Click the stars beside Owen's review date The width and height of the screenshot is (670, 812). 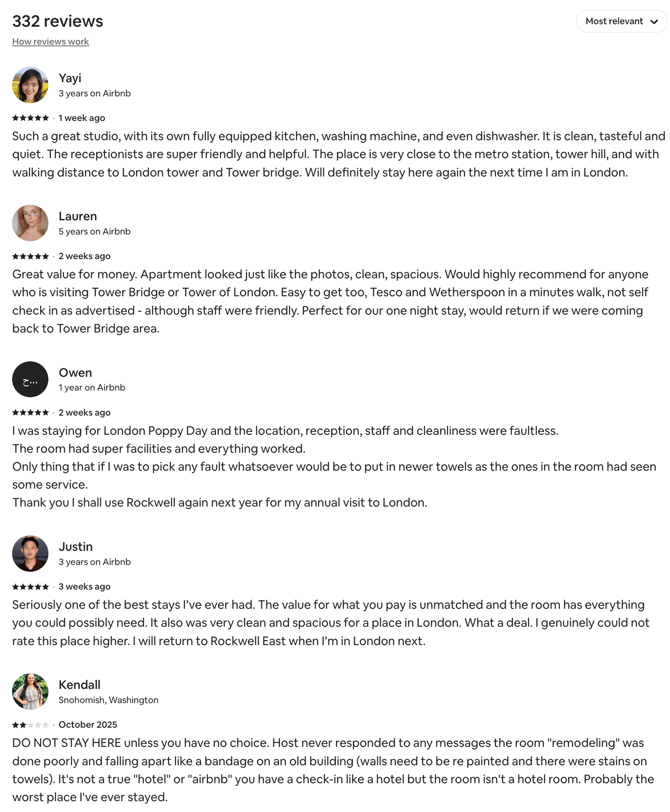point(30,412)
